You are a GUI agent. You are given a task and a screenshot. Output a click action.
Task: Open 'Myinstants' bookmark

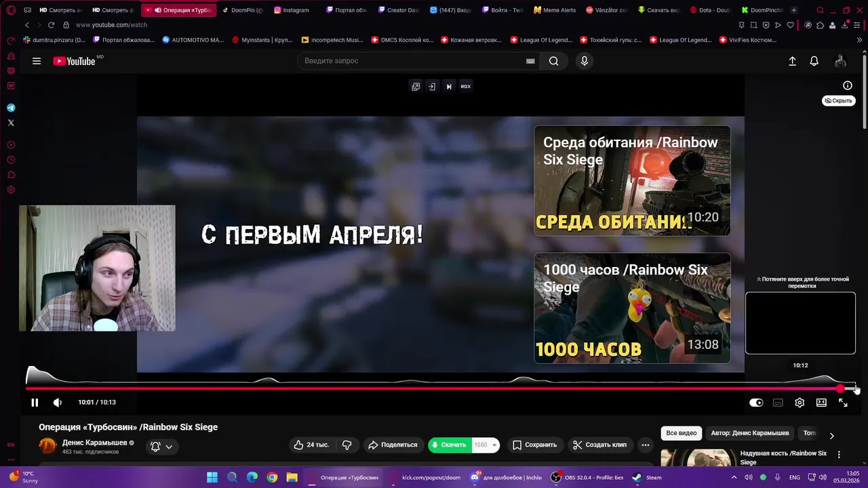tap(262, 40)
